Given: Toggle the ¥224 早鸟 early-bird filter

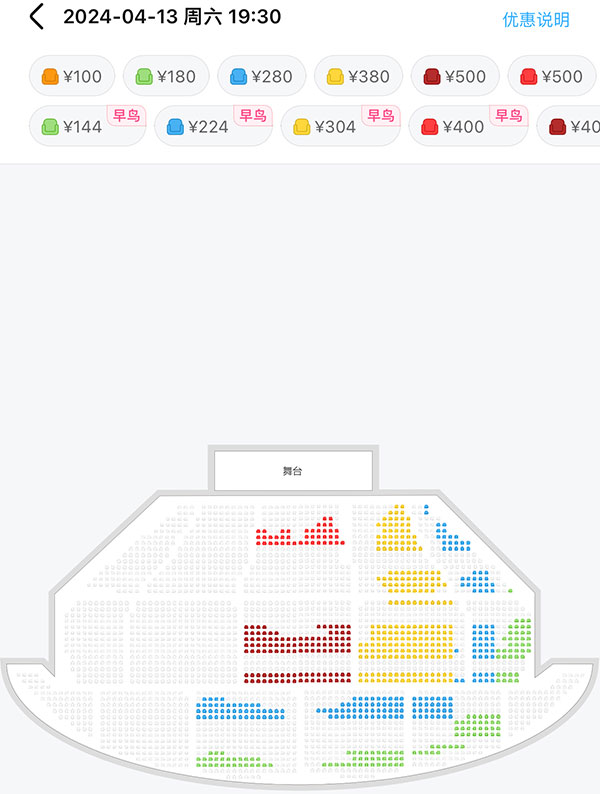Looking at the screenshot, I should (x=214, y=126).
